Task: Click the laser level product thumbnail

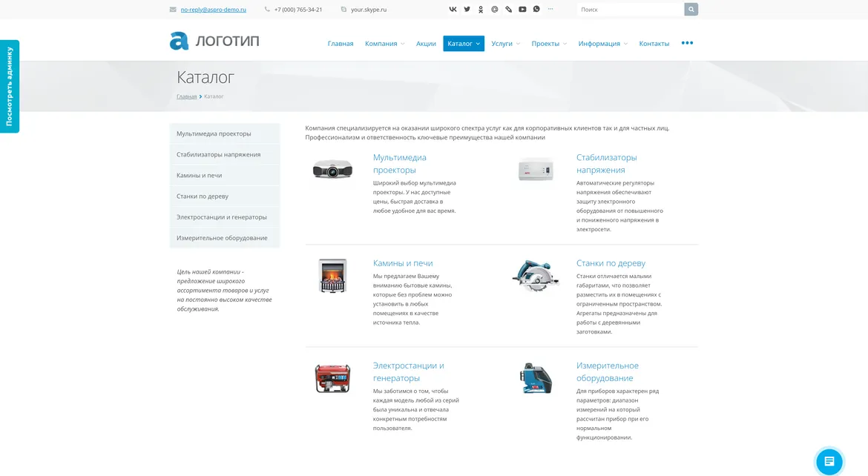Action: point(536,378)
